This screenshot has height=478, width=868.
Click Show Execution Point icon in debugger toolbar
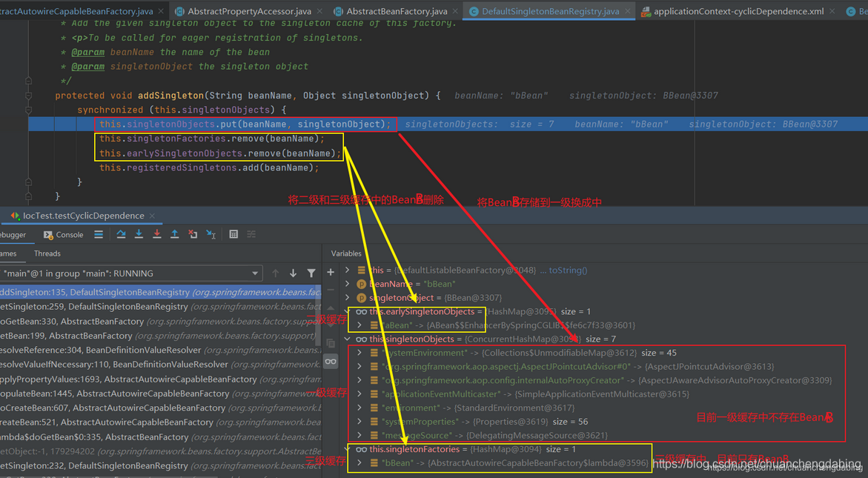coord(99,235)
